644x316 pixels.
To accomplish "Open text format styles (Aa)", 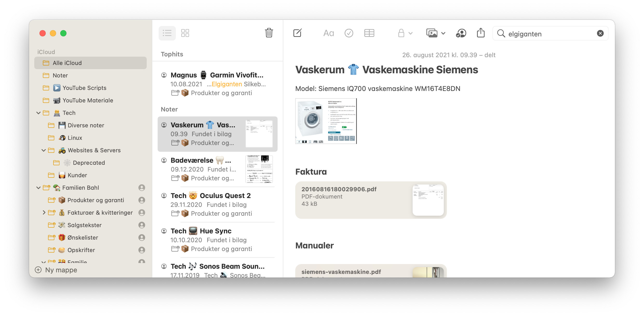I will click(x=328, y=33).
